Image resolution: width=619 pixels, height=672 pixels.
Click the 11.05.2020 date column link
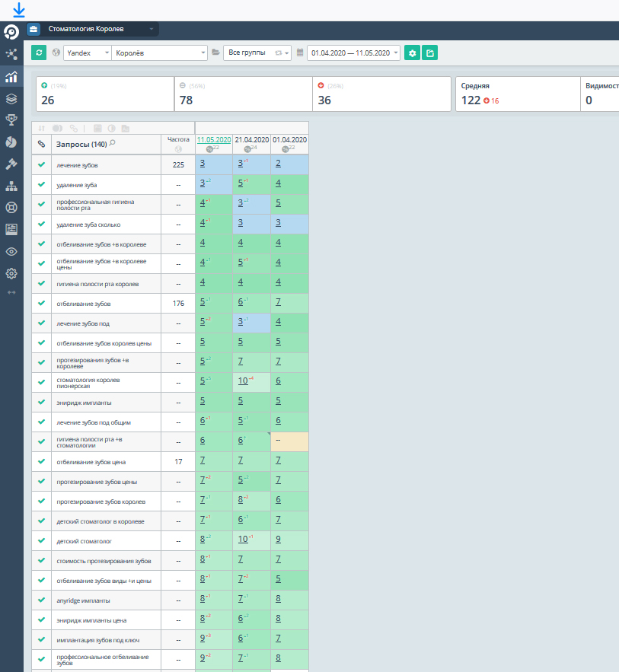pos(214,140)
